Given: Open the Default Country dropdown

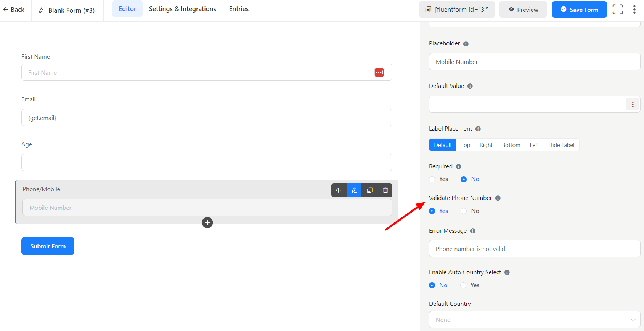Looking at the screenshot, I should (534, 320).
